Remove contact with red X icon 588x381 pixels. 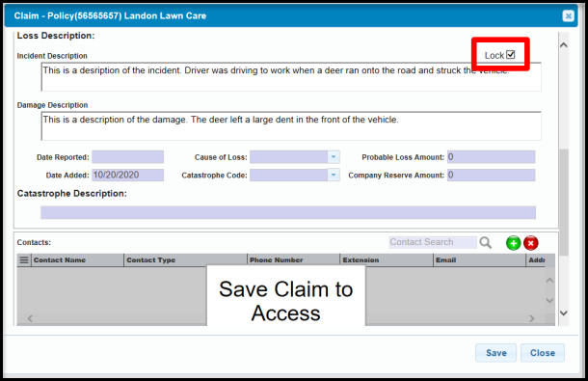click(530, 243)
